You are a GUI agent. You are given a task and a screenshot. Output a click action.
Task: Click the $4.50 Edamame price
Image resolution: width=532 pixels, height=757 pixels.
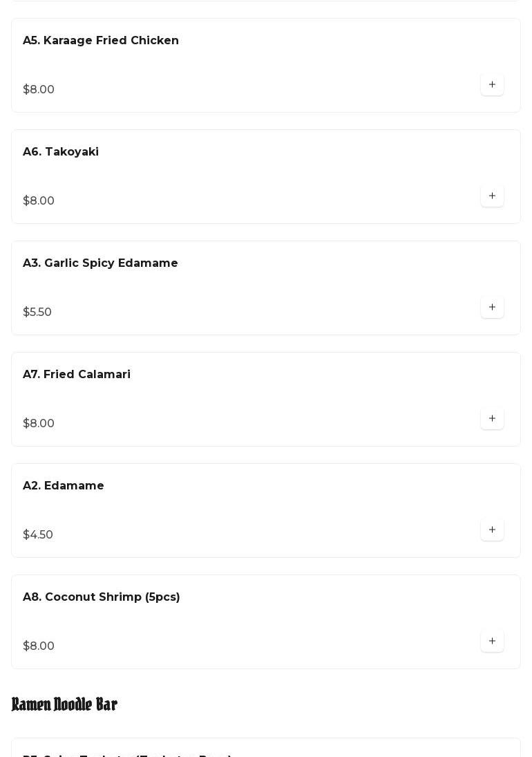(x=38, y=535)
